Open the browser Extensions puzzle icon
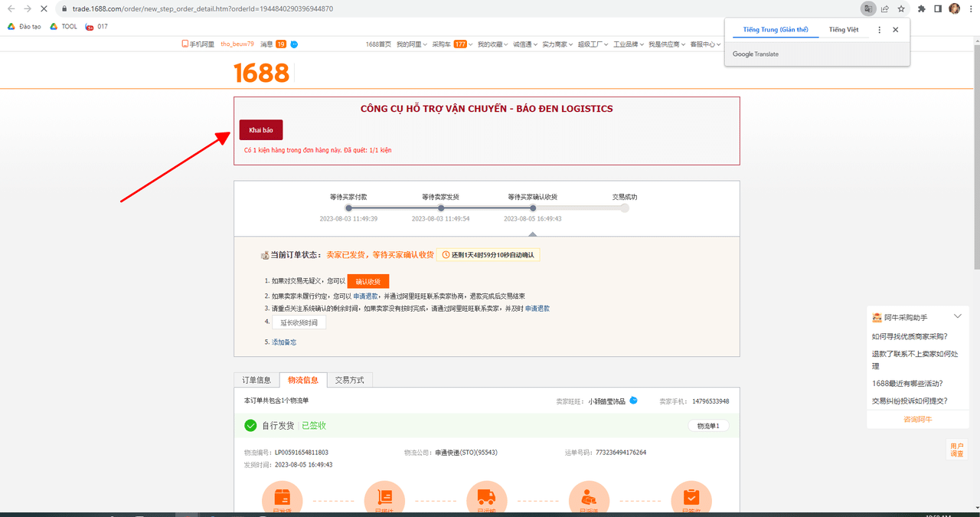Viewport: 980px width, 517px height. 921,8
